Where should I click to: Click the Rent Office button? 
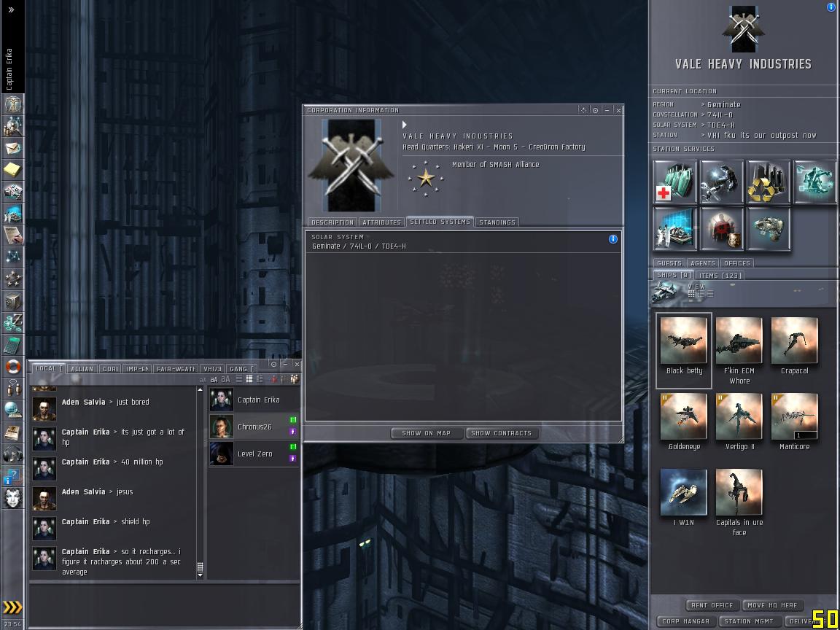click(712, 604)
